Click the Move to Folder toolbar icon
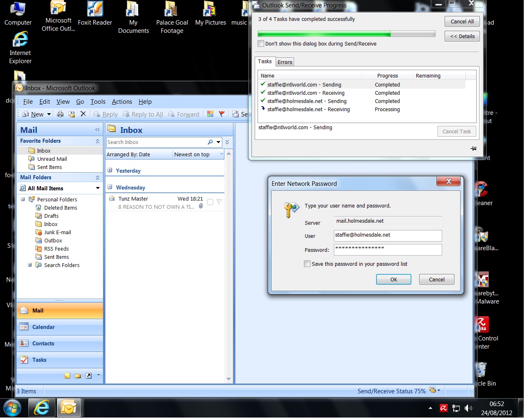Viewport: 525px width, 420px height. point(72,114)
